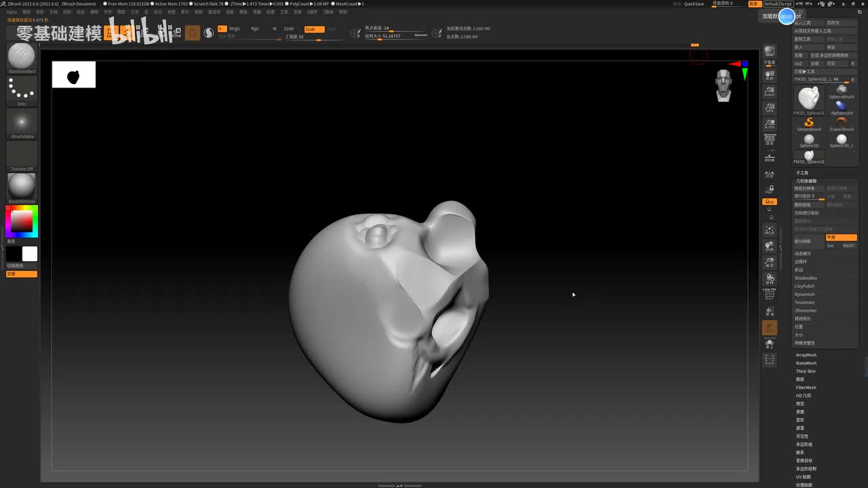Toggle the orange Qxyz rotation button
This screenshot has width=868, height=488.
pos(770,202)
